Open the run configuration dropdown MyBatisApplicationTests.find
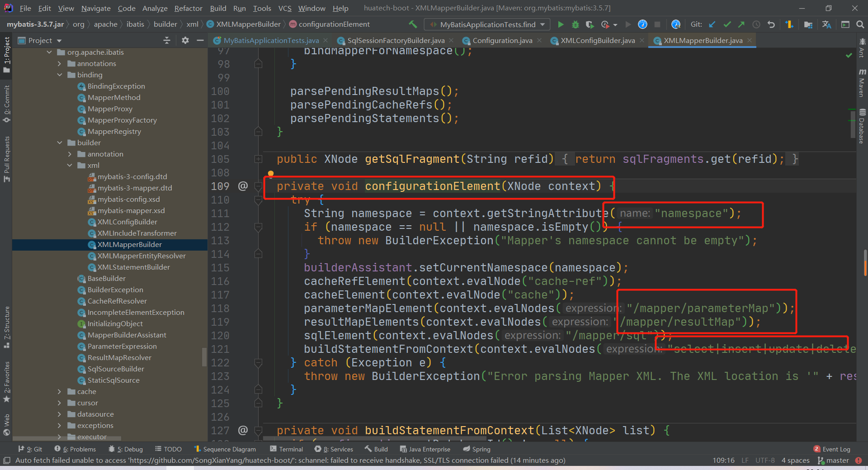868x470 pixels. (487, 24)
